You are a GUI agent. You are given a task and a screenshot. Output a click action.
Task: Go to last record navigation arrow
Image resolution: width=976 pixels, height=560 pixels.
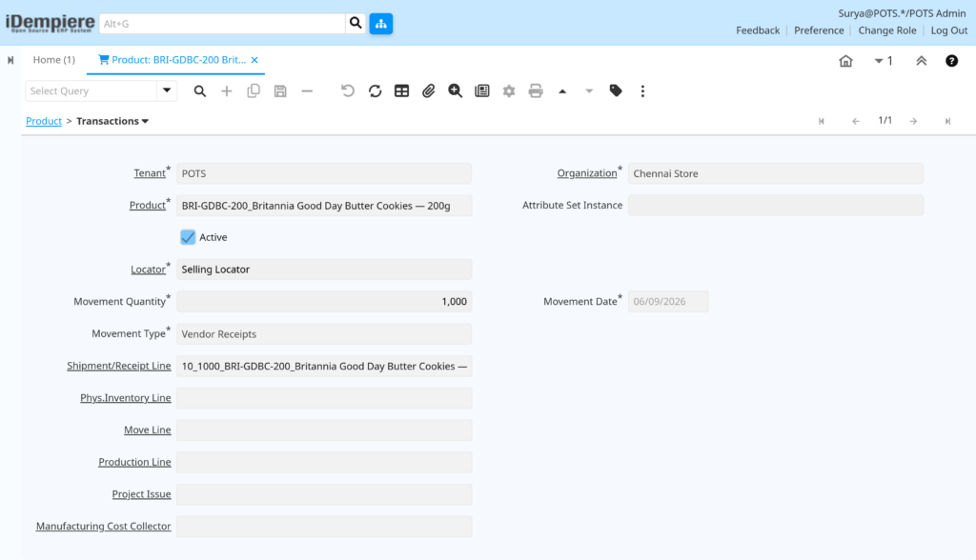pyautogui.click(x=947, y=121)
